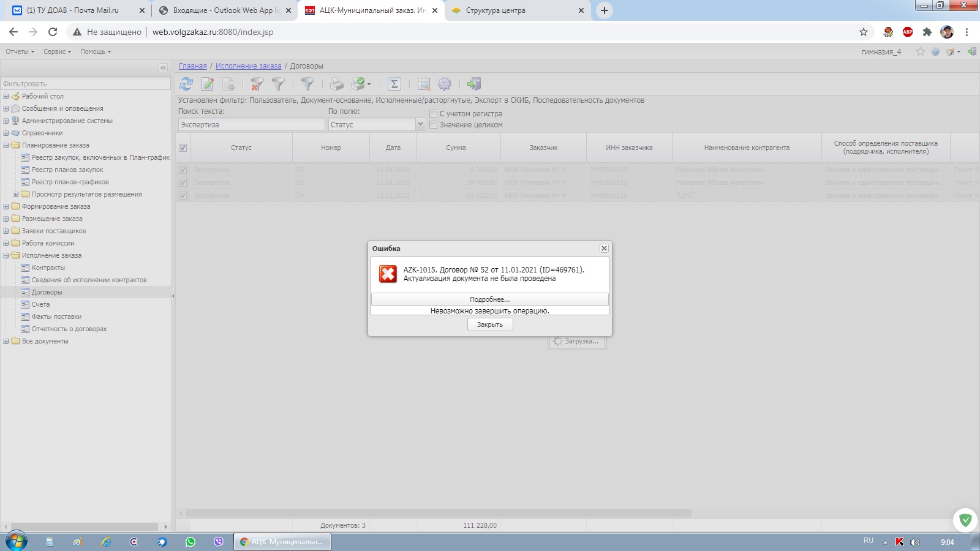Screen dimensions: 980x551
Task: Enable the "С учетом регистра" checkbox
Action: [x=433, y=114]
